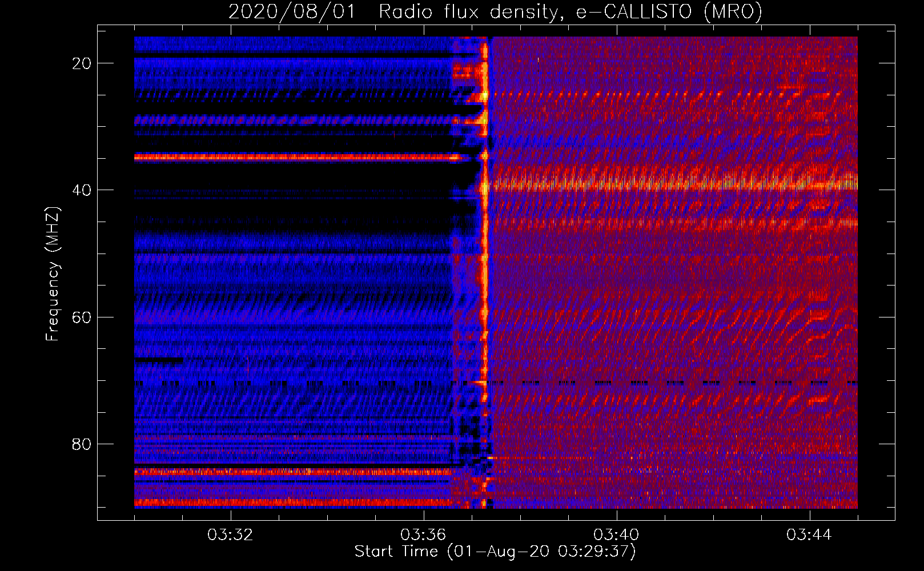
Task: Click the orange horizontal line at 35 MHz before burst
Action: pyautogui.click(x=297, y=157)
